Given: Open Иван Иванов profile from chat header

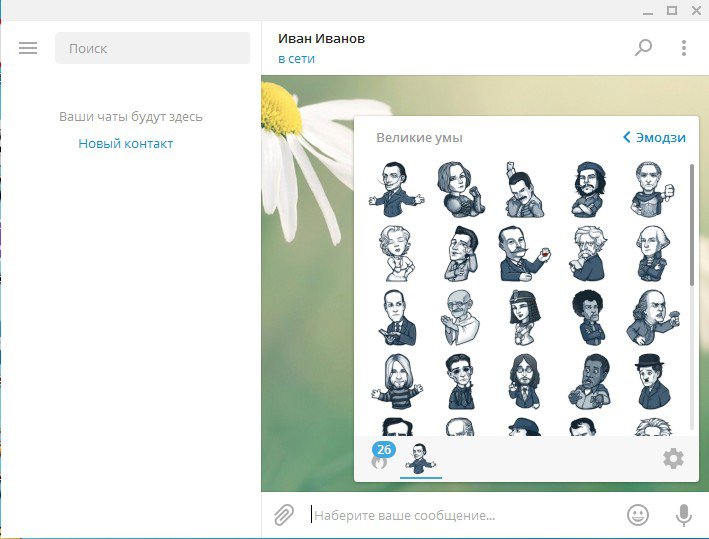Looking at the screenshot, I should point(322,39).
